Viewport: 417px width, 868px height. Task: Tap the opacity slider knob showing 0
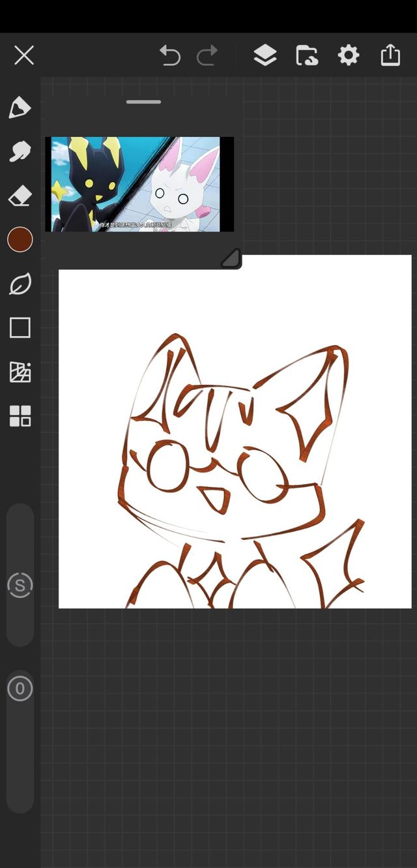click(x=20, y=689)
